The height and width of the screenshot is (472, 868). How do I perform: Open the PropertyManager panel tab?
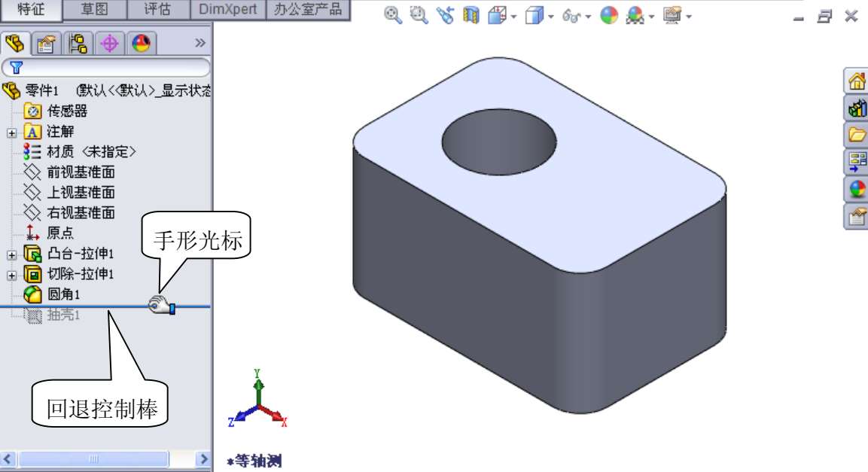(47, 44)
